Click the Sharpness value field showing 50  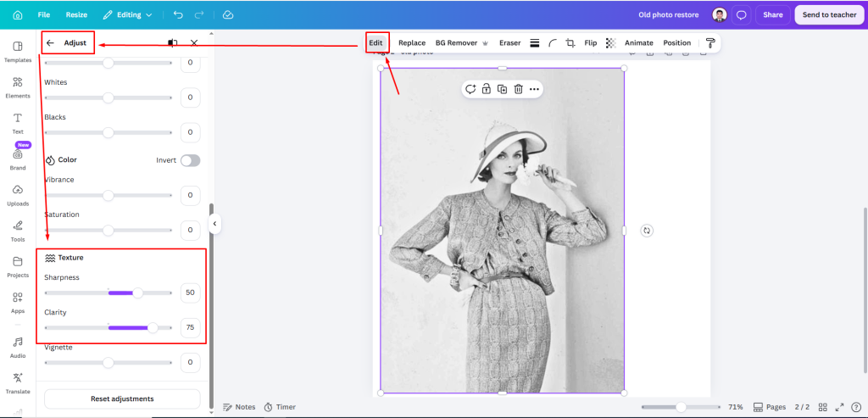191,293
